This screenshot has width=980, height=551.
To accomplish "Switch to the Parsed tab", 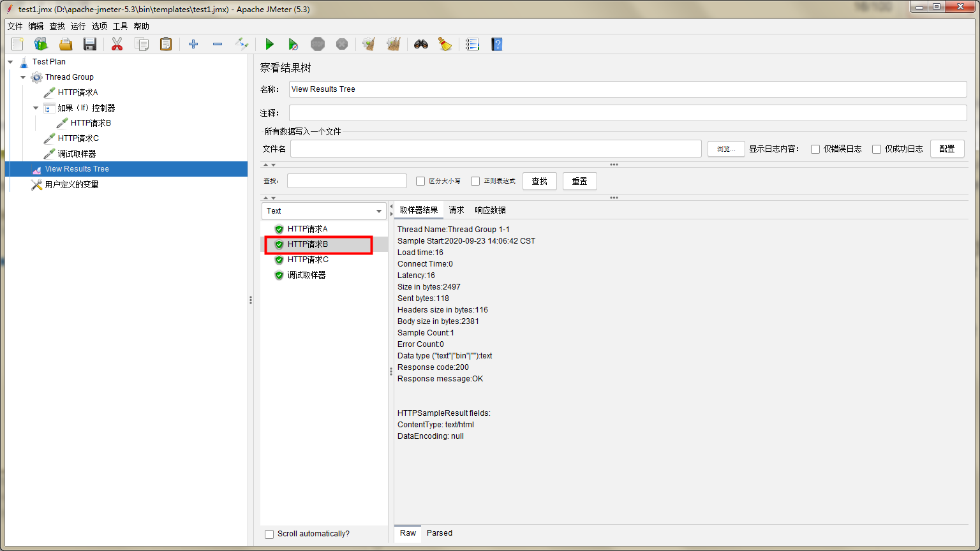I will pos(440,533).
